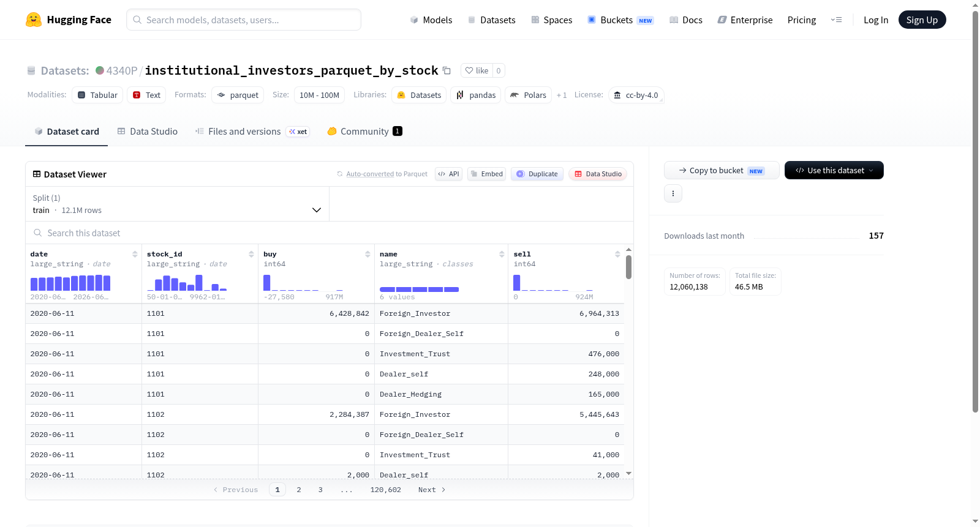Go to the Next page
The image size is (980, 527).
pos(432,490)
